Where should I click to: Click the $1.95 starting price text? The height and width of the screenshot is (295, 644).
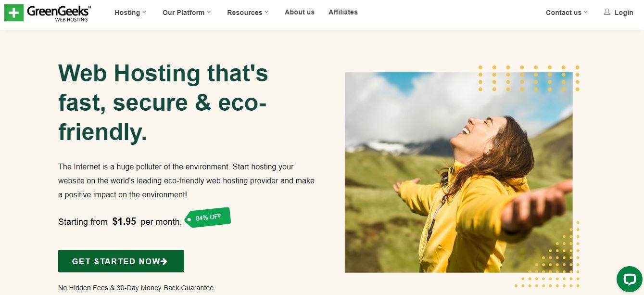[x=124, y=221]
